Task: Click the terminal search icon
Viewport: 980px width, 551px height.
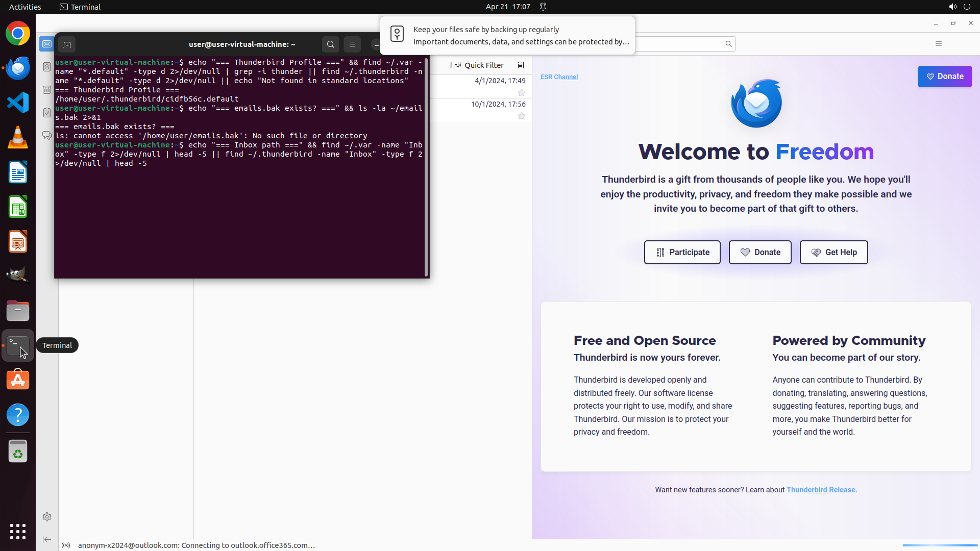Action: 330,44
